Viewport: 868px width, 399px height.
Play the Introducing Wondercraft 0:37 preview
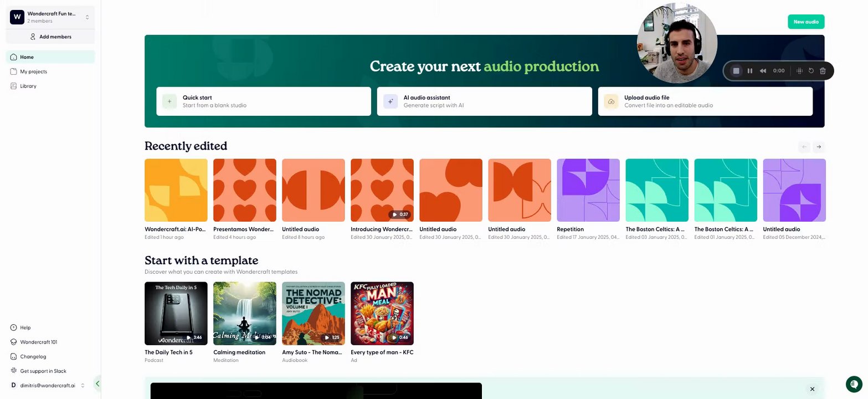pyautogui.click(x=400, y=214)
